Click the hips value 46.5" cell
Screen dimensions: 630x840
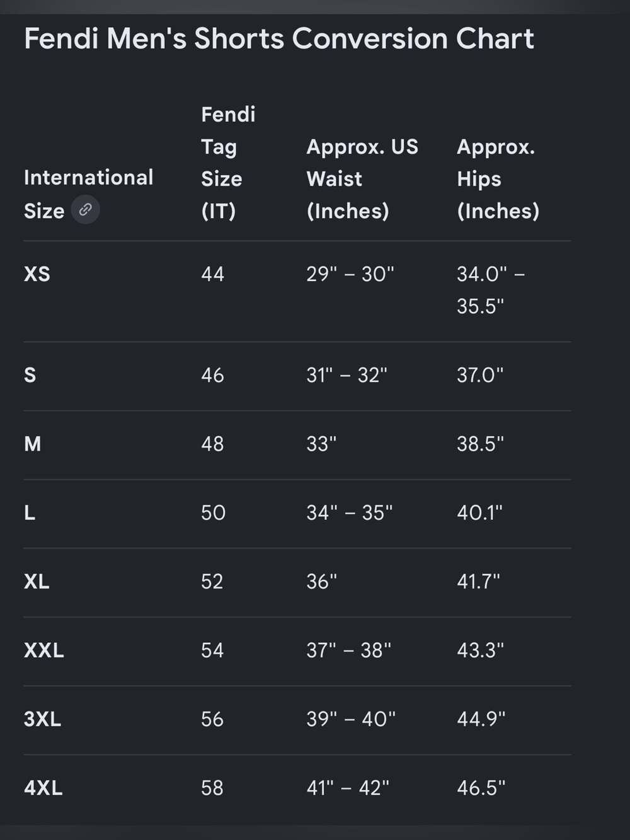tap(481, 788)
